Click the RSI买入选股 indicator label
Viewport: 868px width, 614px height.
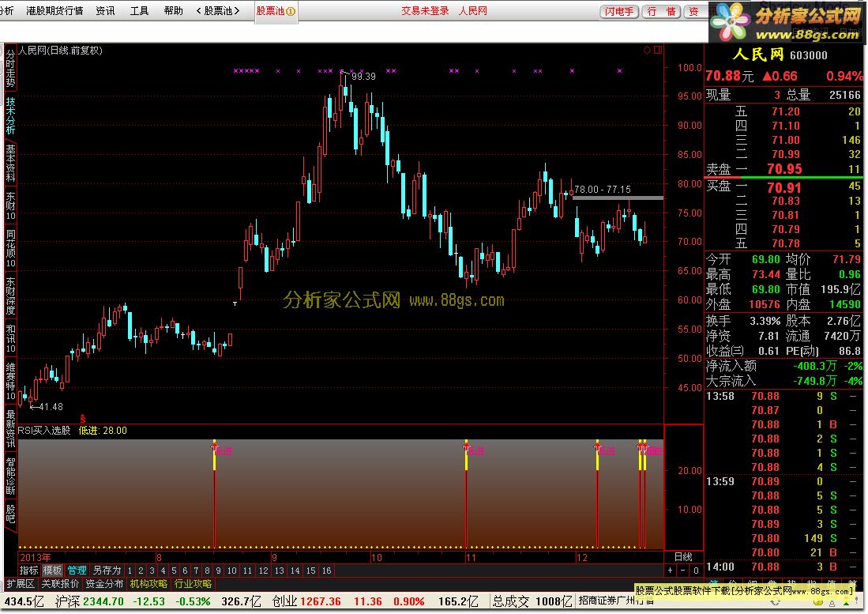(x=44, y=430)
